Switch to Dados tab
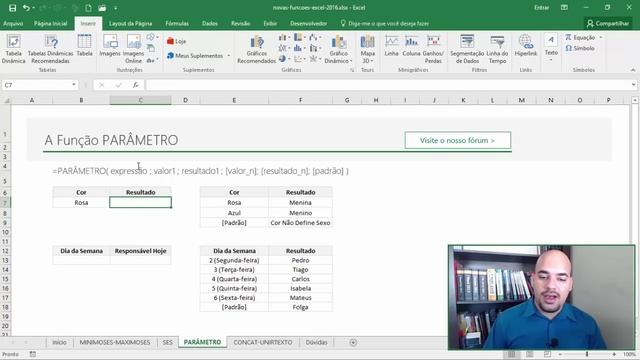Viewport: 640px width, 360px height. pos(210,24)
